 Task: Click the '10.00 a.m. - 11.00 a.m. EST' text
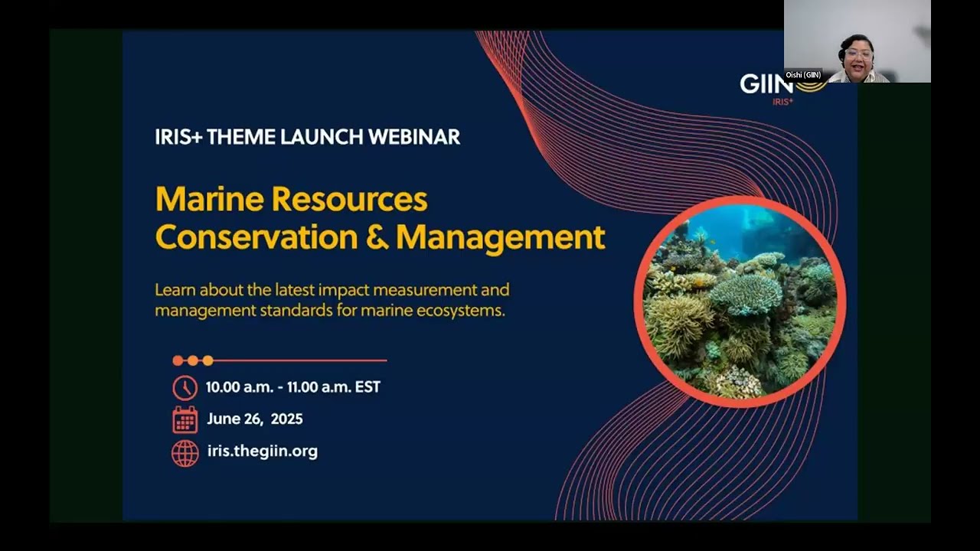click(292, 387)
